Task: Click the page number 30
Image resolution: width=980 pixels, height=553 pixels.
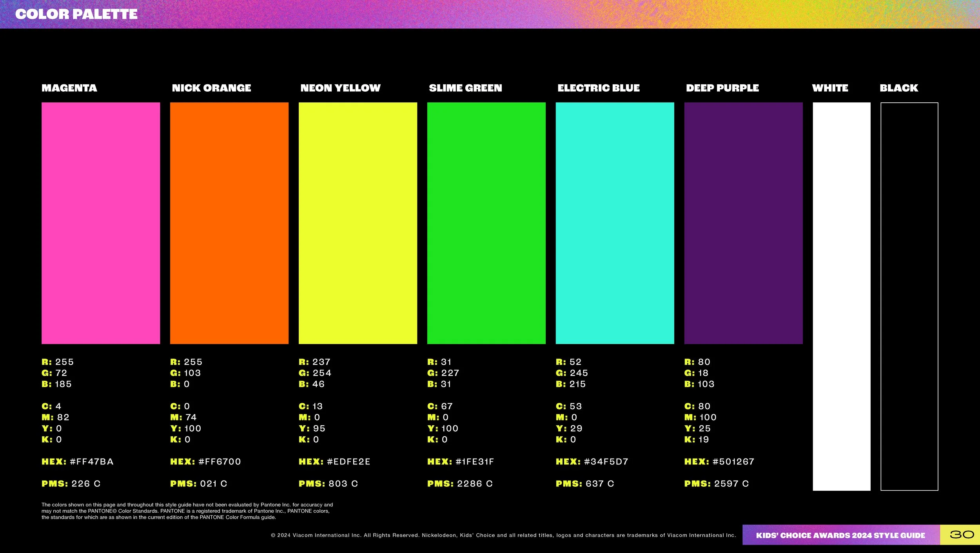Action: pyautogui.click(x=962, y=535)
